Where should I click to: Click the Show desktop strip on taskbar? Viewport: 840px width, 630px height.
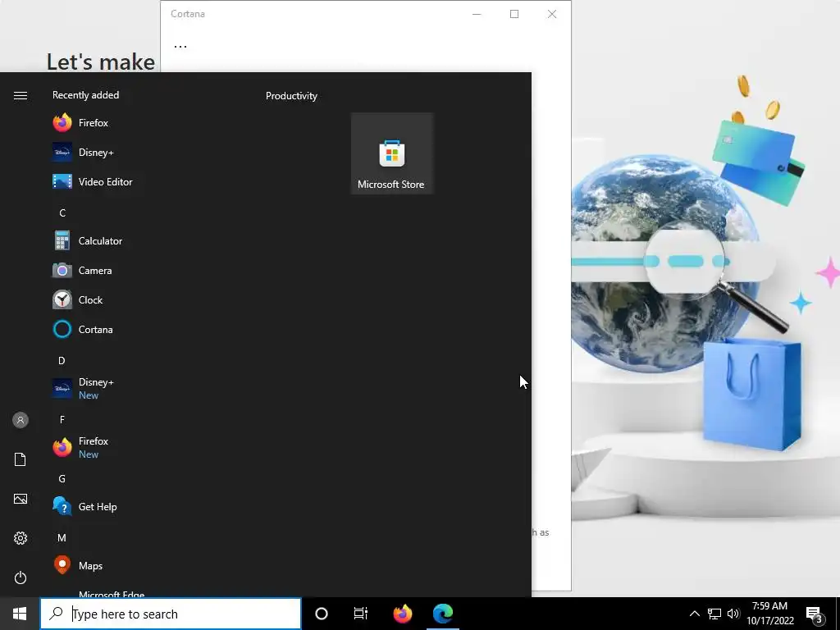pos(838,614)
